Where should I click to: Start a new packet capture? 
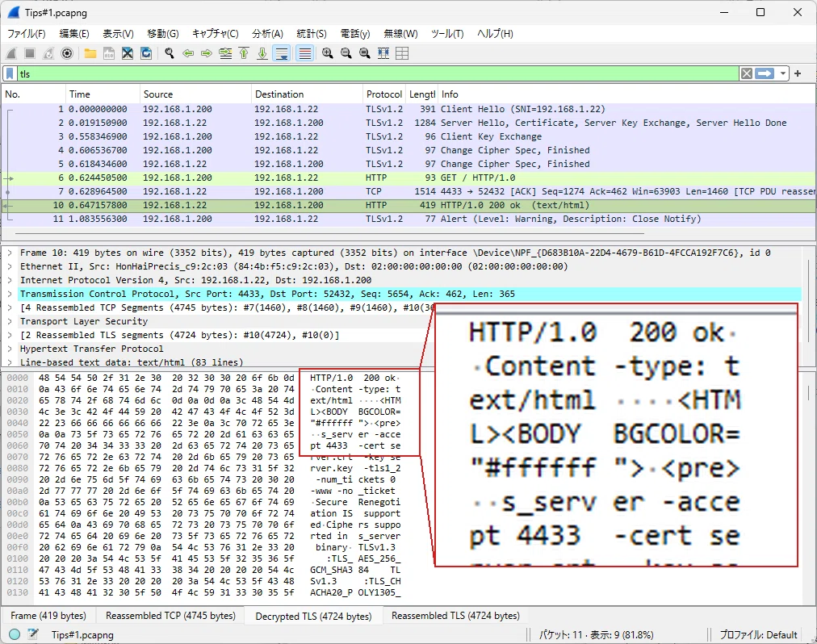(11, 53)
